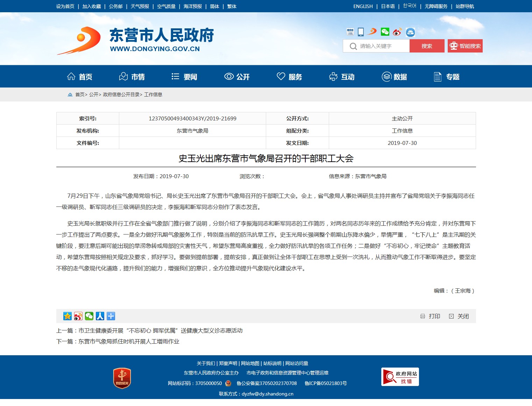Click 关闭 to close the page
532x406 pixels.
459,316
